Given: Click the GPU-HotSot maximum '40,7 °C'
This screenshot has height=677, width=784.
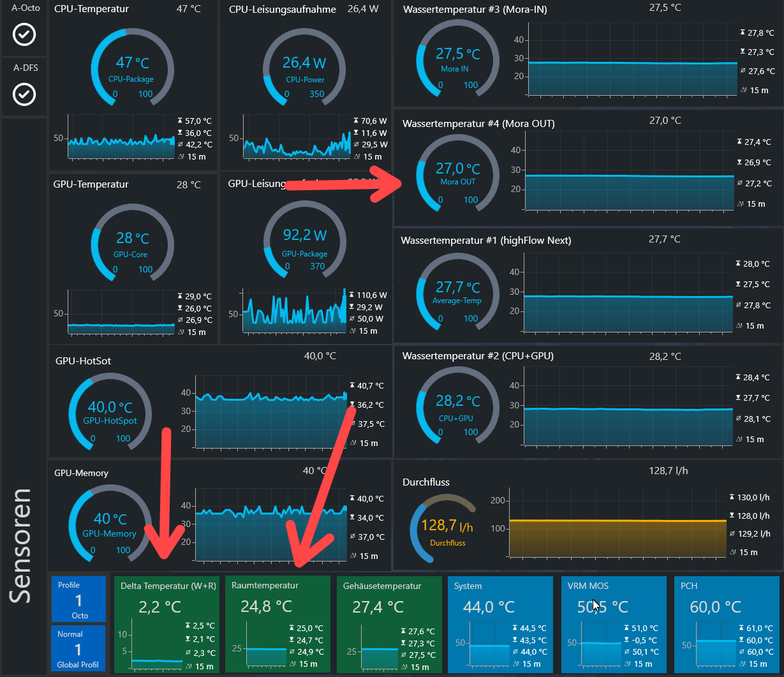Looking at the screenshot, I should tap(371, 385).
